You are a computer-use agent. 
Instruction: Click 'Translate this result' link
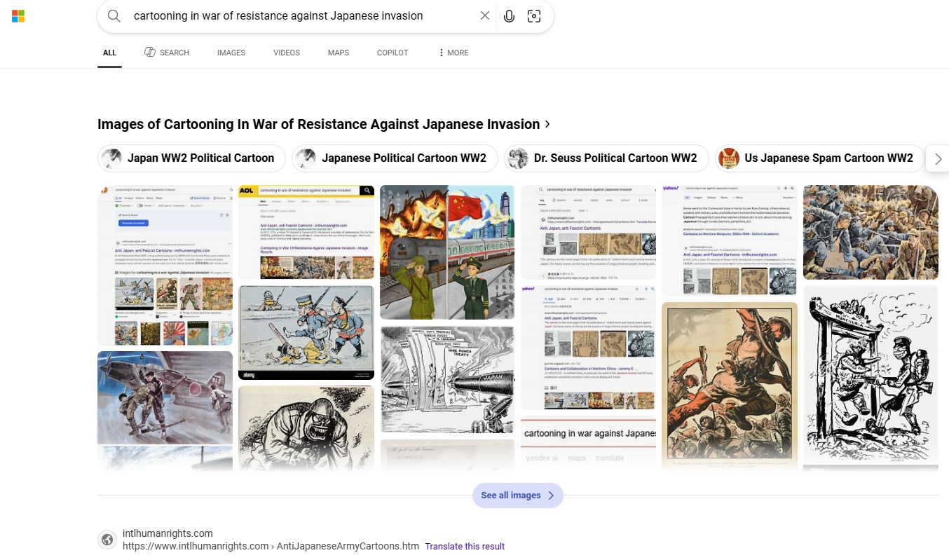(465, 547)
